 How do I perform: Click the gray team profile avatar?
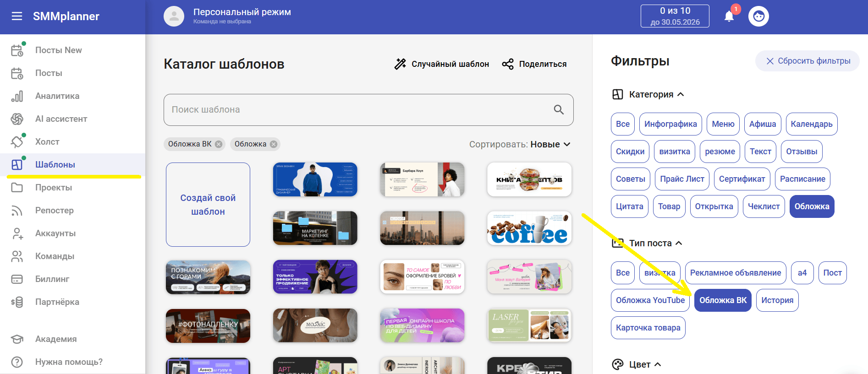(174, 16)
